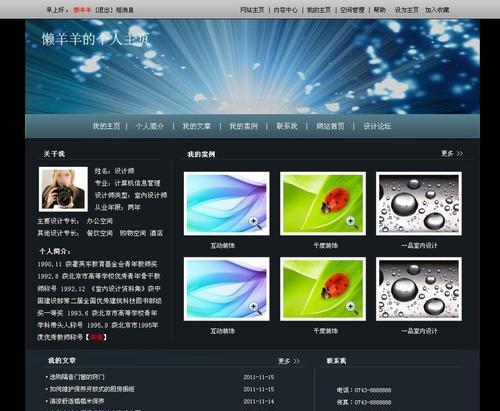500x411 pixels.
Task: Open the first-row water droplets 一品室内设计 thumbnail
Action: coord(419,203)
